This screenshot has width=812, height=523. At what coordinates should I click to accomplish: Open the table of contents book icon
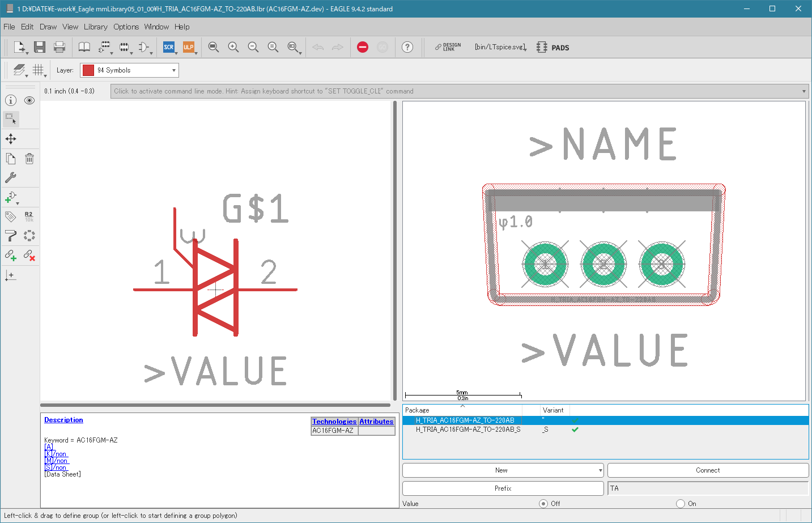pos(84,47)
